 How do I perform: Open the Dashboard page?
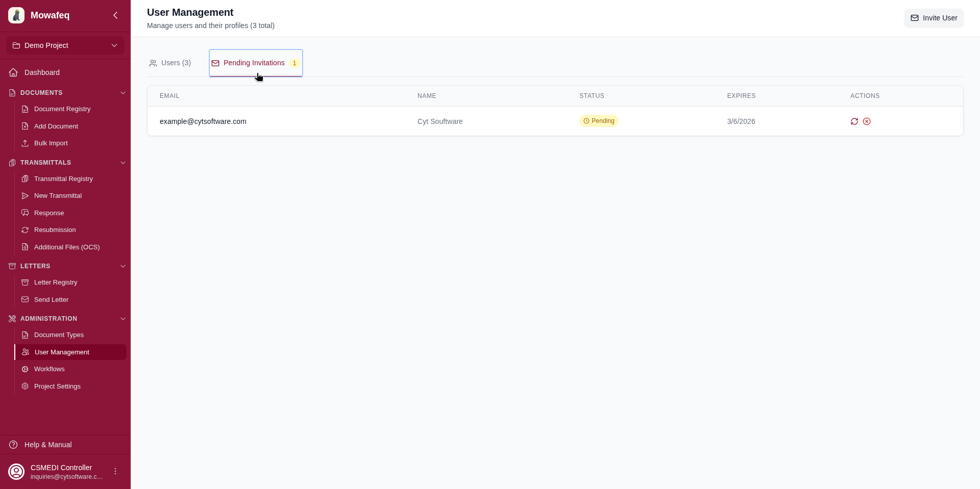[x=41, y=72]
